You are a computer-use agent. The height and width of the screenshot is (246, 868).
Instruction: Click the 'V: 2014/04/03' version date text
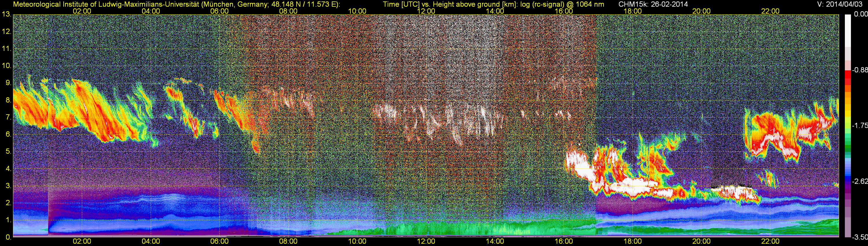point(841,4)
